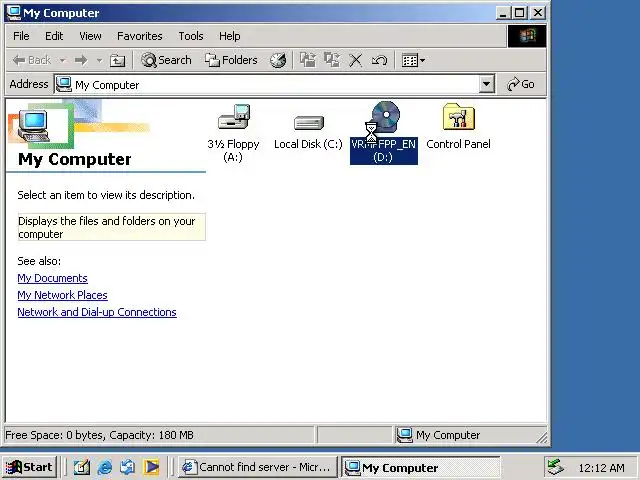Open the My Documents link

(x=52, y=278)
